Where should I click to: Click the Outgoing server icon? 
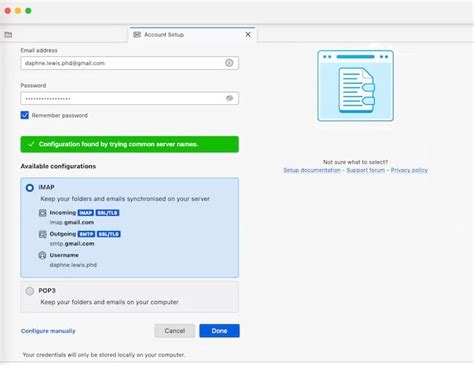coord(43,234)
